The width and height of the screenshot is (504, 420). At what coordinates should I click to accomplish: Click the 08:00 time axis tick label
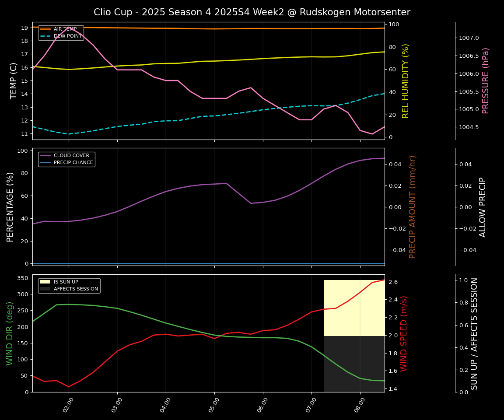[x=360, y=403]
